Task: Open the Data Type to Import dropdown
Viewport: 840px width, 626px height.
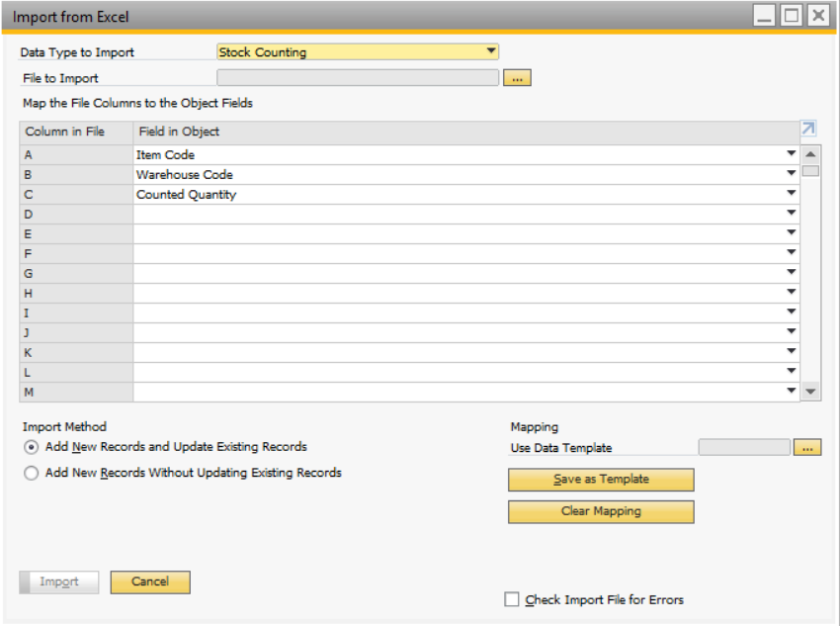Action: 490,52
